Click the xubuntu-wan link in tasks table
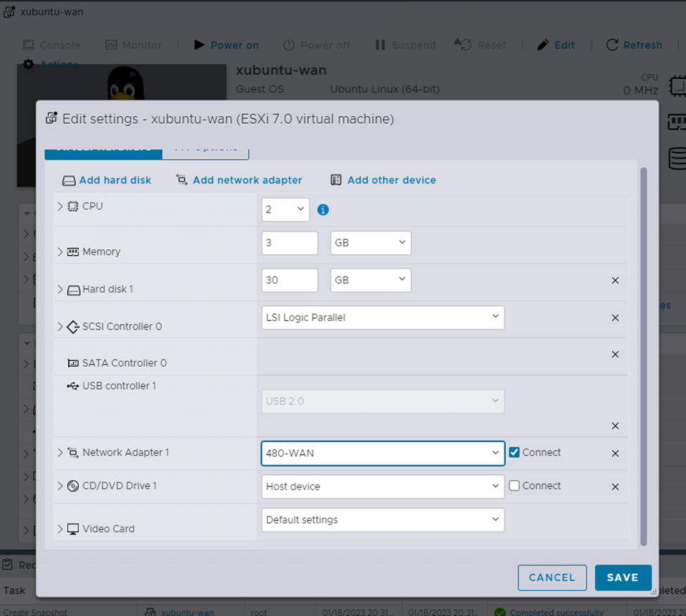This screenshot has height=616, width=686. (x=187, y=612)
